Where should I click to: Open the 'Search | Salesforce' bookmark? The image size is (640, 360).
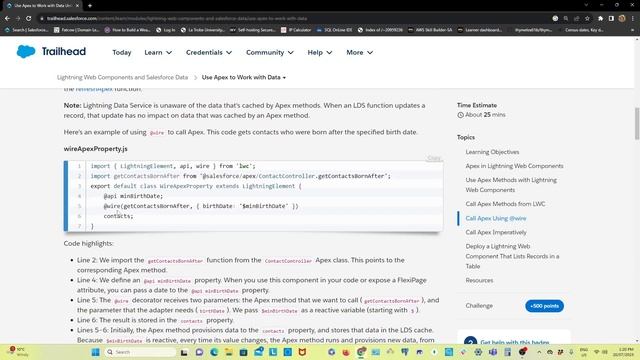27,30
